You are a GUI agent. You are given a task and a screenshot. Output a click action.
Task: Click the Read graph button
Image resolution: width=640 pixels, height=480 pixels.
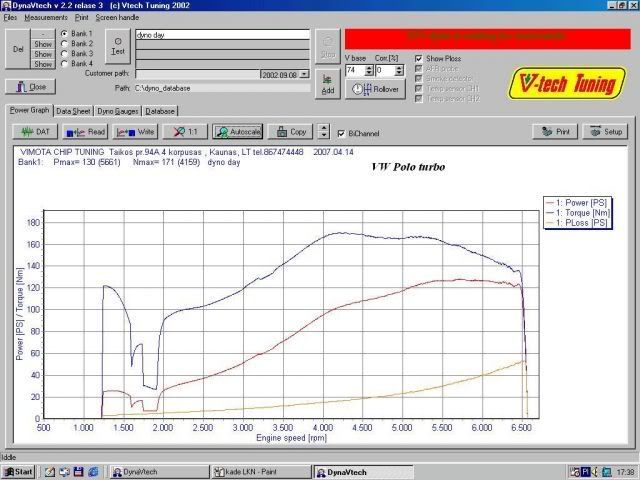coord(85,131)
